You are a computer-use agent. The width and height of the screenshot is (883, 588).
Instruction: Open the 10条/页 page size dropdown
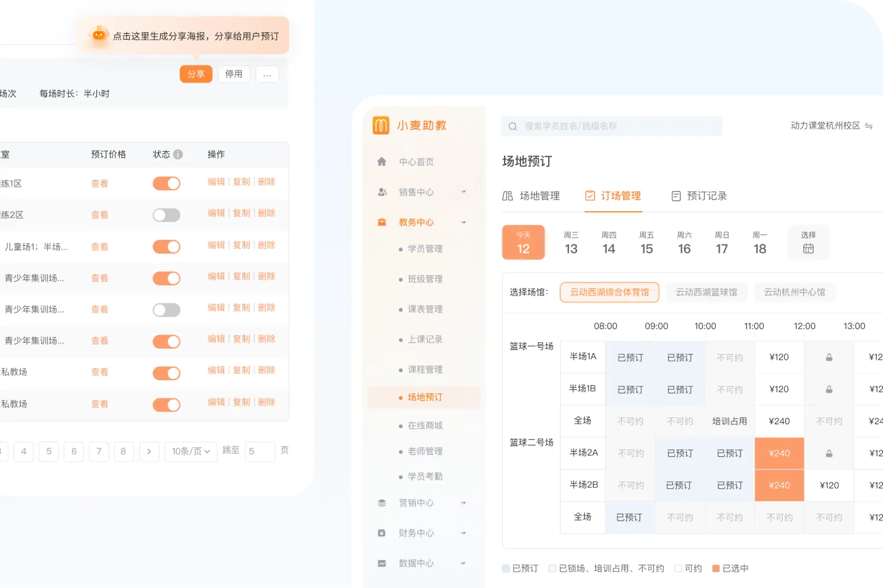pyautogui.click(x=190, y=451)
